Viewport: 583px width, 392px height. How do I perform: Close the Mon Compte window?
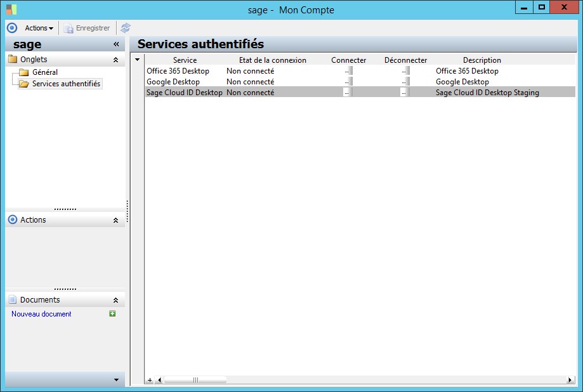tap(564, 8)
